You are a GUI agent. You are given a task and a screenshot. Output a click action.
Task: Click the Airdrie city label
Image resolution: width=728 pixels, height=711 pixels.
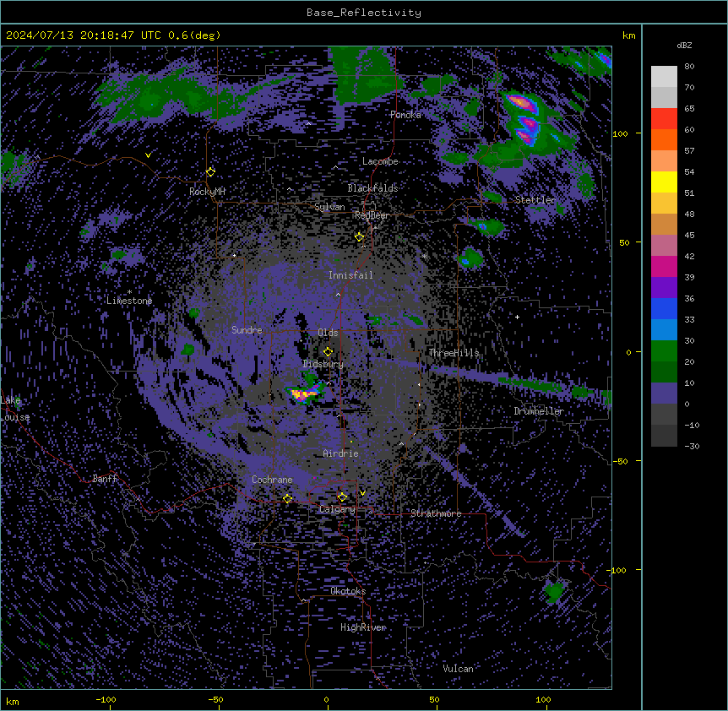click(x=340, y=453)
